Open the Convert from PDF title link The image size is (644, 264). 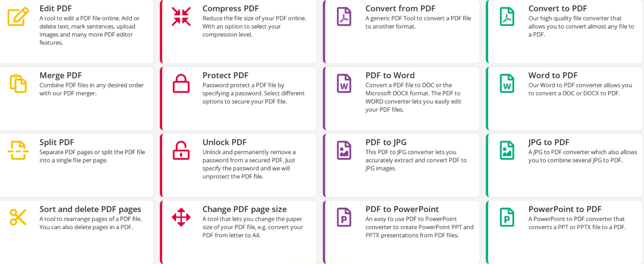tap(400, 8)
